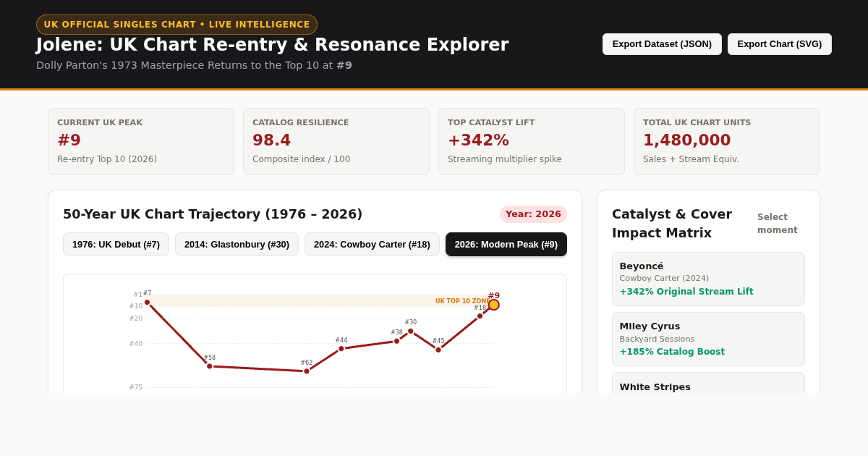Click the Current UK Peak #9 card
Viewport: 868px width, 456px height.
[x=141, y=142]
